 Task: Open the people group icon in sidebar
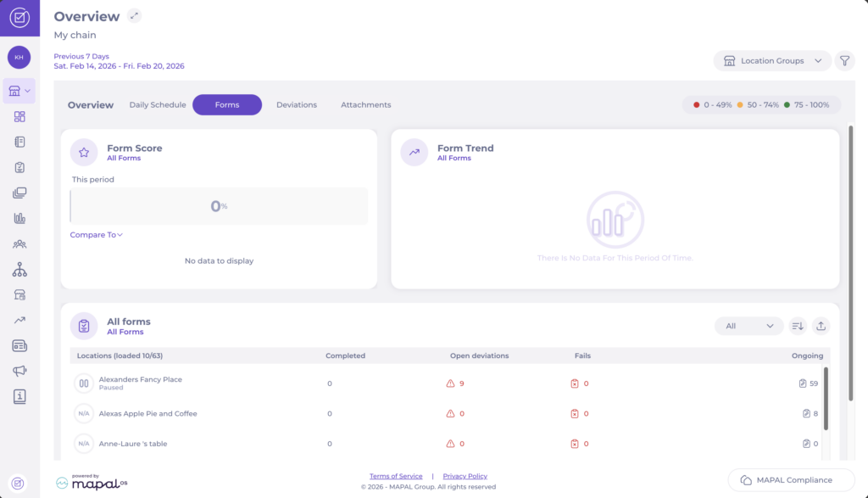click(x=19, y=243)
